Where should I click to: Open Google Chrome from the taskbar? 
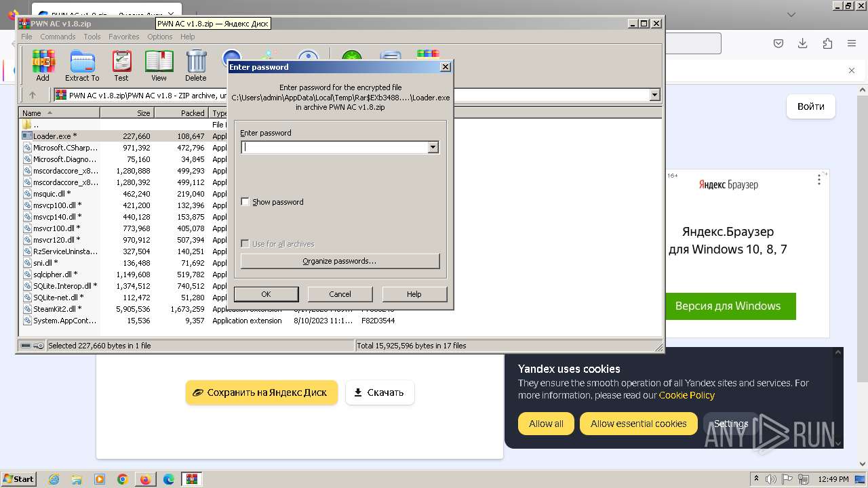click(123, 479)
